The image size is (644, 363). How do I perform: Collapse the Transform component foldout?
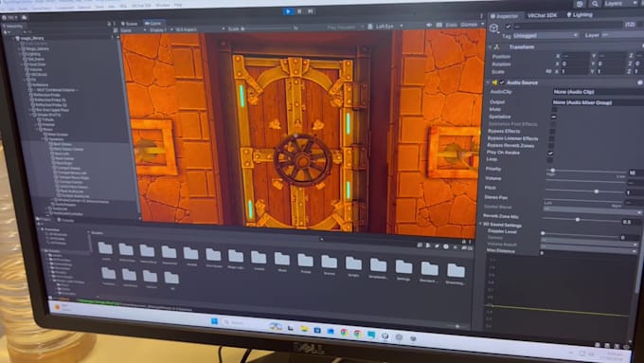(490, 47)
